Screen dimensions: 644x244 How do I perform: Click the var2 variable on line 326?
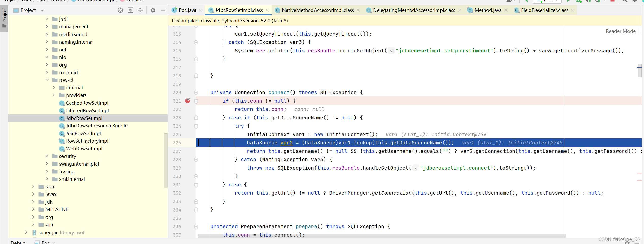coord(286,143)
